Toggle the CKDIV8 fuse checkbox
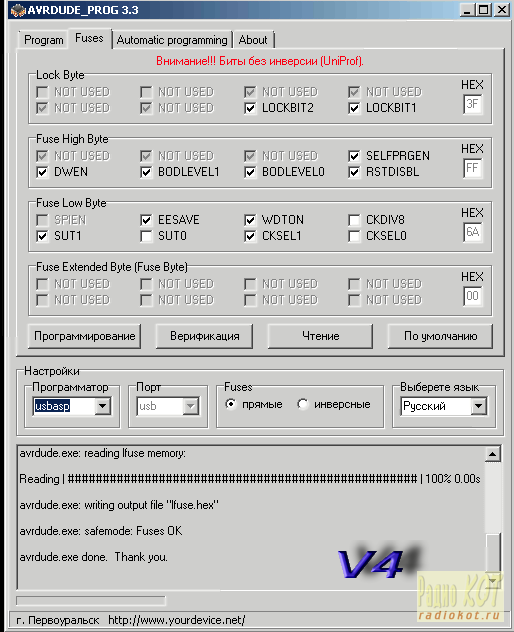Image resolution: width=514 pixels, height=632 pixels. [354, 220]
